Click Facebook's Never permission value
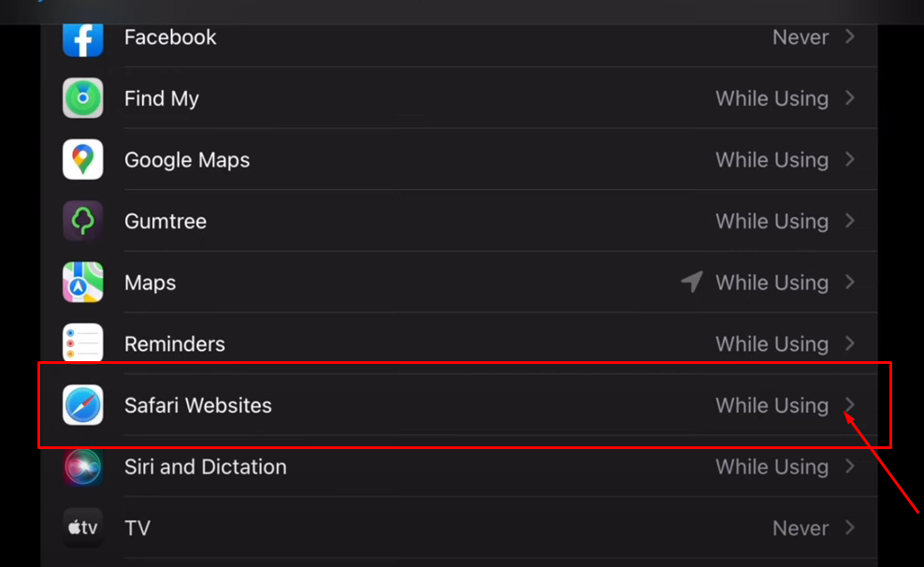The height and width of the screenshot is (567, 924). pos(801,37)
